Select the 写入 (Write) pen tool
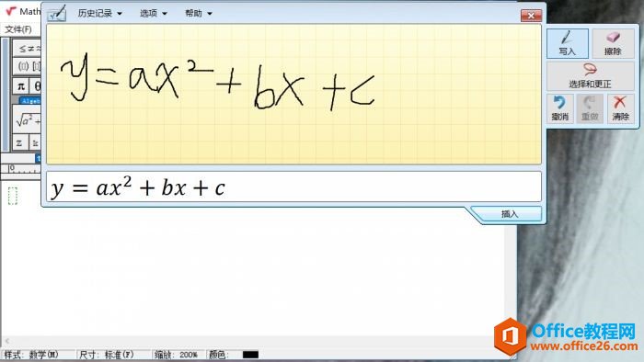The height and width of the screenshot is (362, 644). coord(568,43)
